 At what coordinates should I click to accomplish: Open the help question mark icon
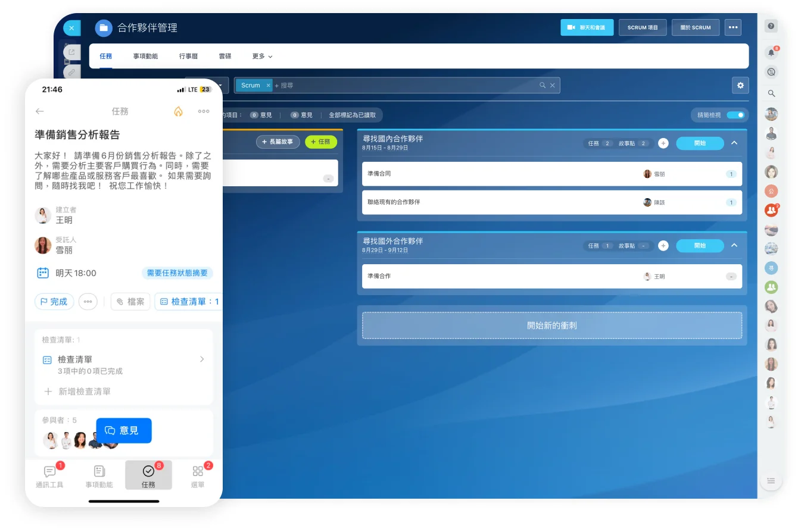pyautogui.click(x=771, y=26)
